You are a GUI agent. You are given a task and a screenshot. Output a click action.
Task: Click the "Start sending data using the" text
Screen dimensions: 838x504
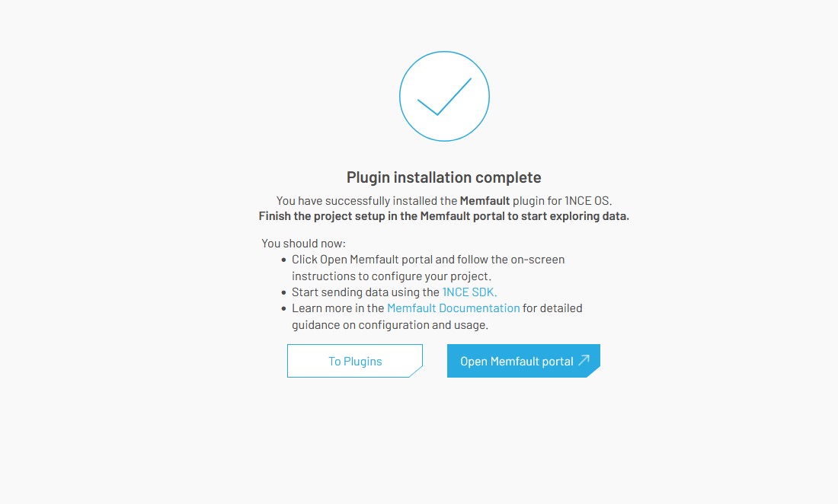click(x=366, y=292)
